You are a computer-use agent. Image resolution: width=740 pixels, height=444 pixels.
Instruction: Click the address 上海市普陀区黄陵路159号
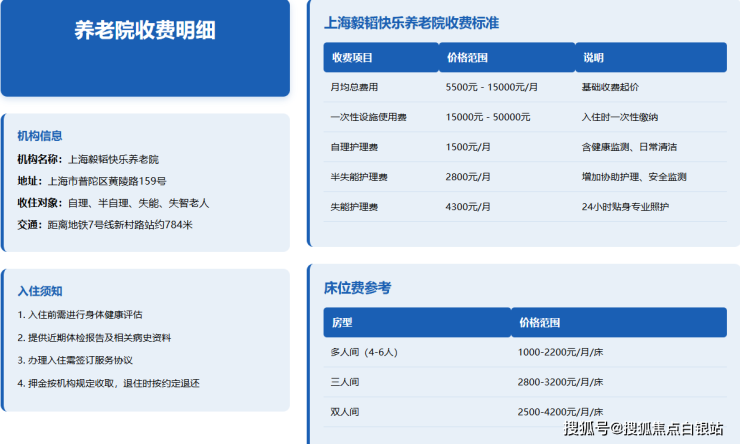point(107,181)
